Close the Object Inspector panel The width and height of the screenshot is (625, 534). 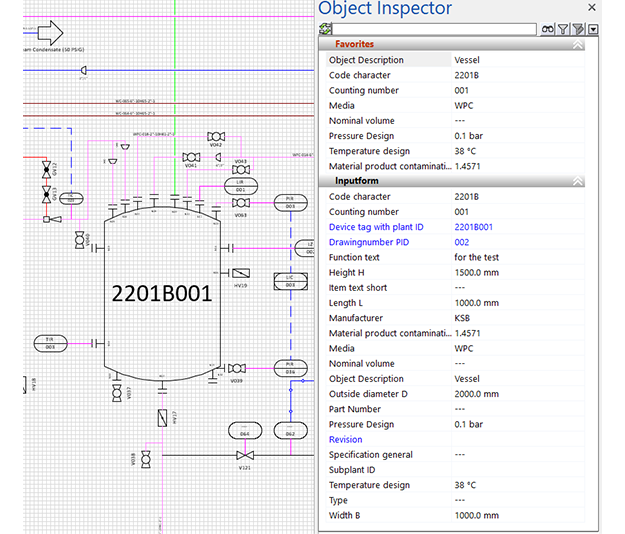pos(593,8)
